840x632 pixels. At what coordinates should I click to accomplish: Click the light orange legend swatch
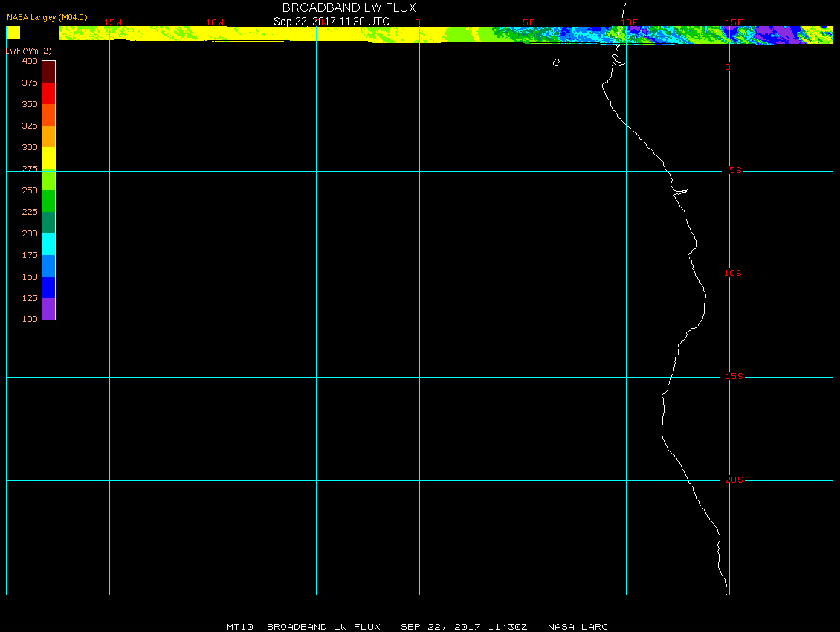click(48, 136)
